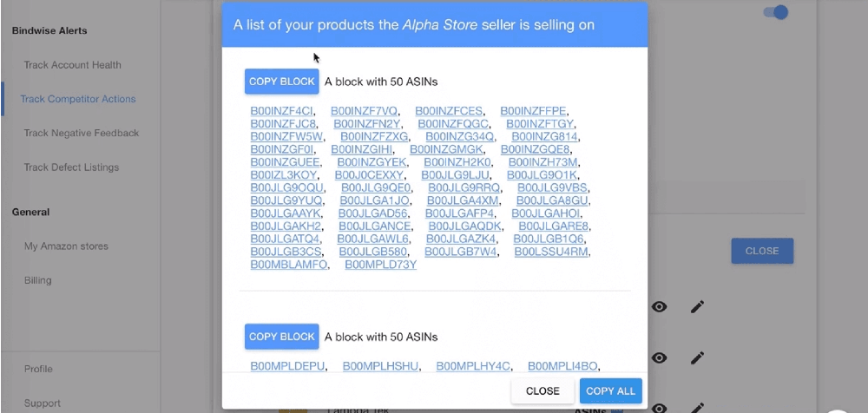Open Track Account Health in sidebar
The width and height of the screenshot is (868, 413).
(x=73, y=65)
